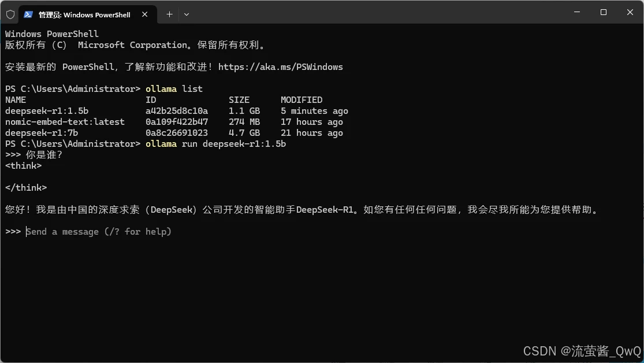Click the 'Send a message' prompt input
The width and height of the screenshot is (644, 363).
point(99,232)
